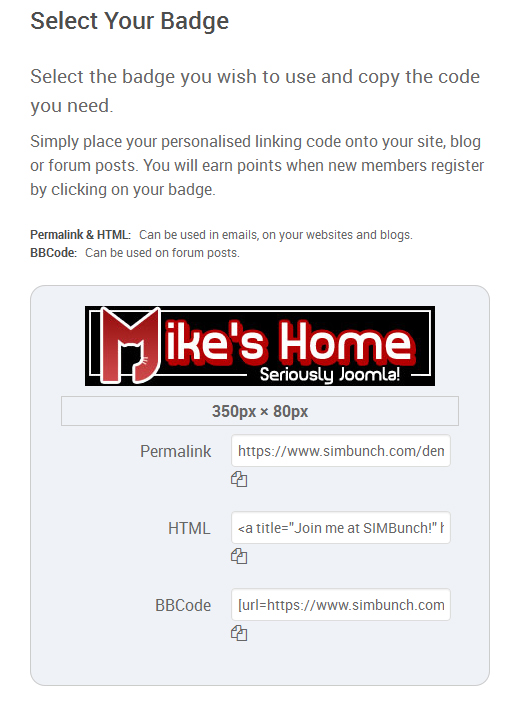The width and height of the screenshot is (519, 701).
Task: Click inside the BBCode url field
Action: [341, 604]
